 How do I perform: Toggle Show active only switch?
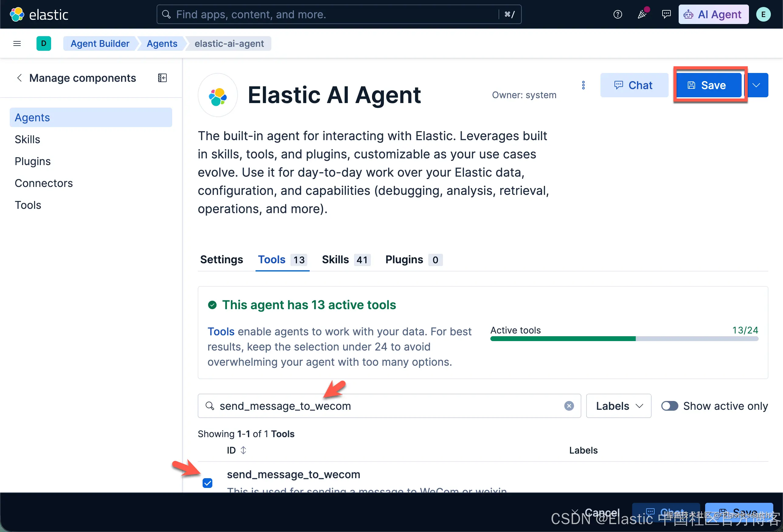coord(670,406)
